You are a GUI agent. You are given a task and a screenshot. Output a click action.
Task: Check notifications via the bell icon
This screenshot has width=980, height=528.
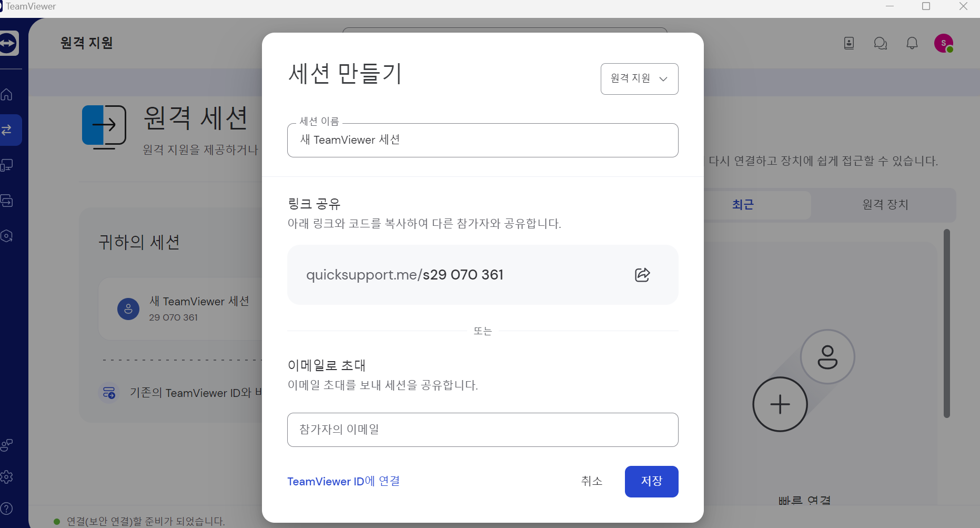(x=912, y=43)
